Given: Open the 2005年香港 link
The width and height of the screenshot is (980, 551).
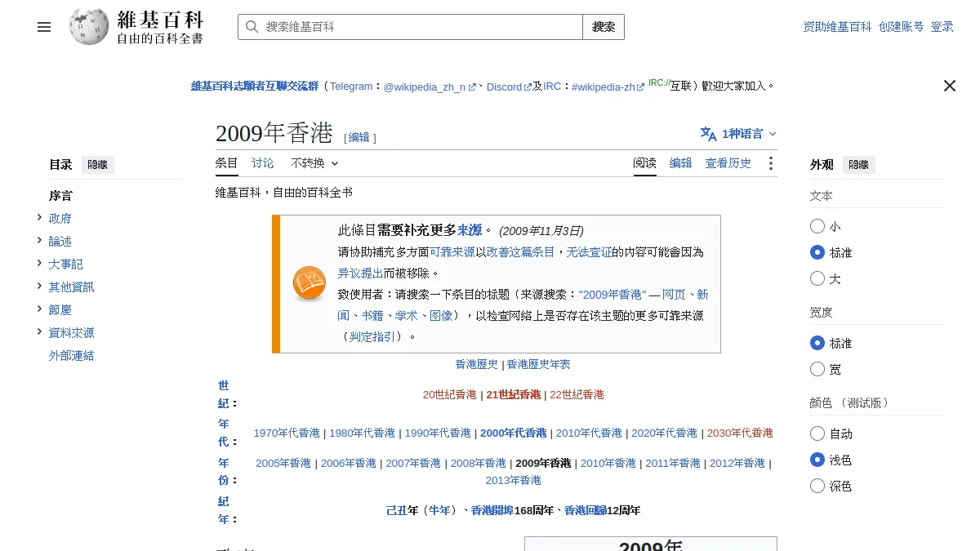Looking at the screenshot, I should (x=283, y=464).
